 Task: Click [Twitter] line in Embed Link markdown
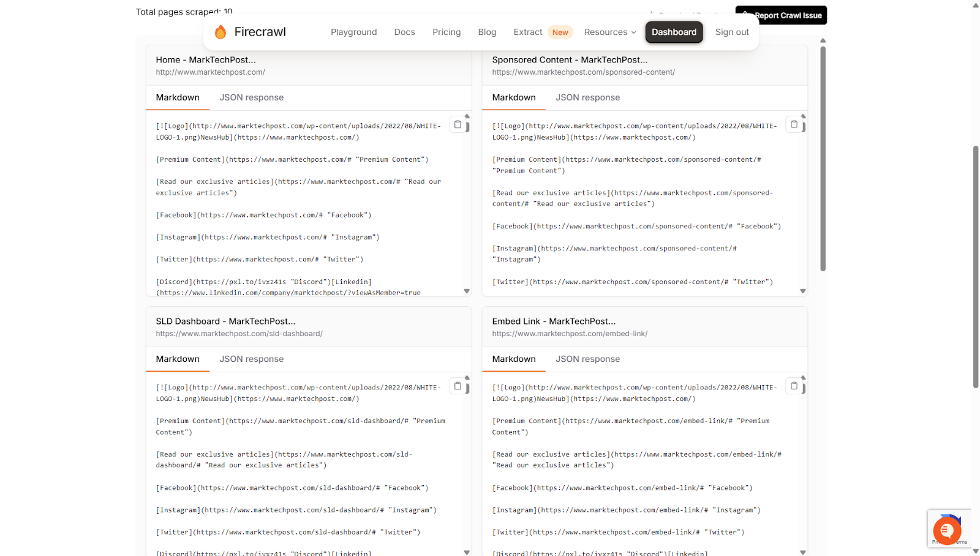click(x=619, y=532)
